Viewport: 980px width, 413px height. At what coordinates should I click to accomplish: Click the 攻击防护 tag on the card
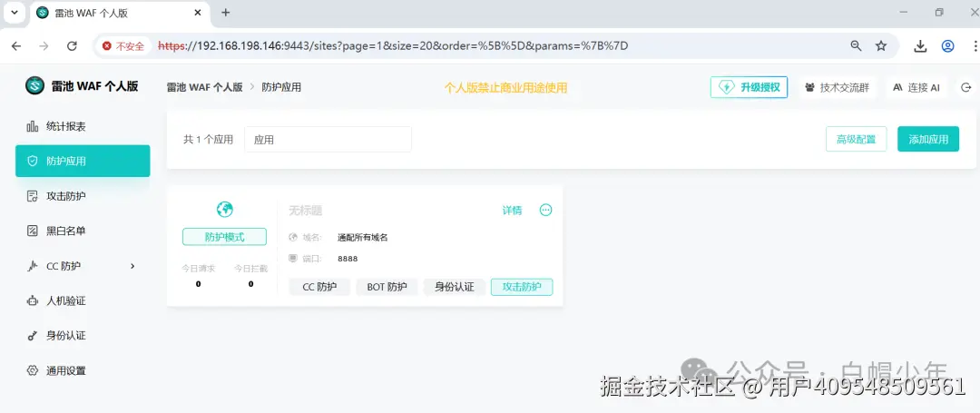tap(522, 287)
